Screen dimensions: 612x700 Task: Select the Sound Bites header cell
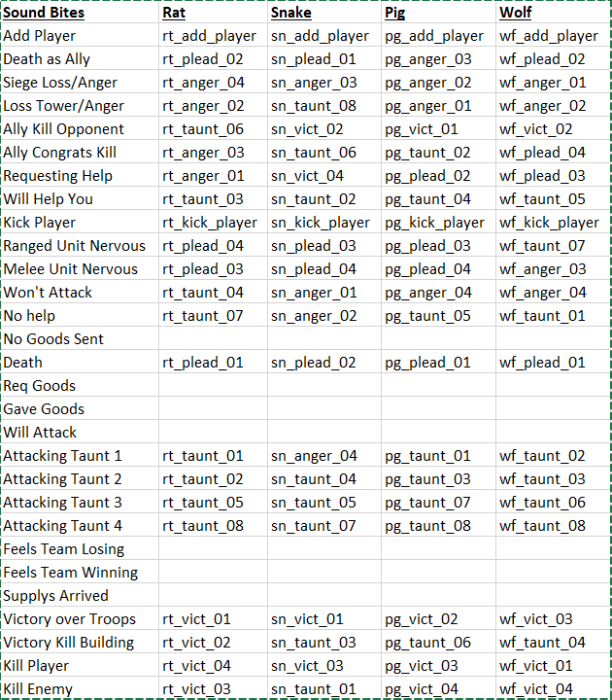coord(80,12)
